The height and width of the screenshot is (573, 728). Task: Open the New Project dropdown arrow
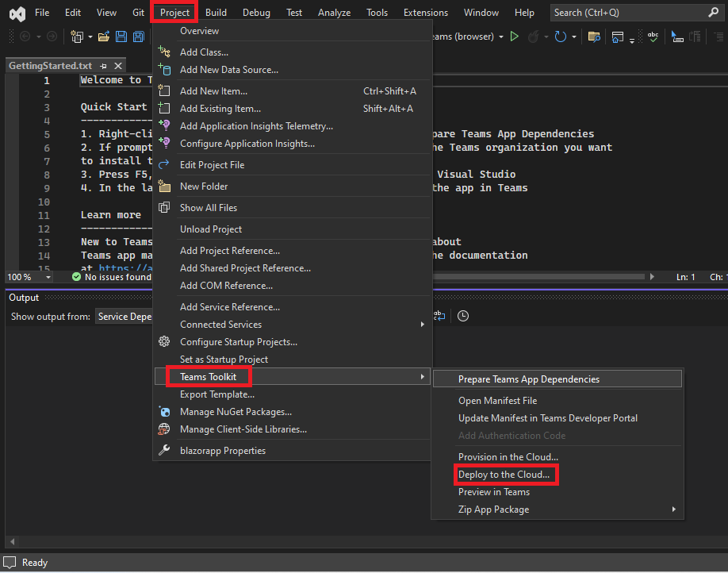(90, 37)
